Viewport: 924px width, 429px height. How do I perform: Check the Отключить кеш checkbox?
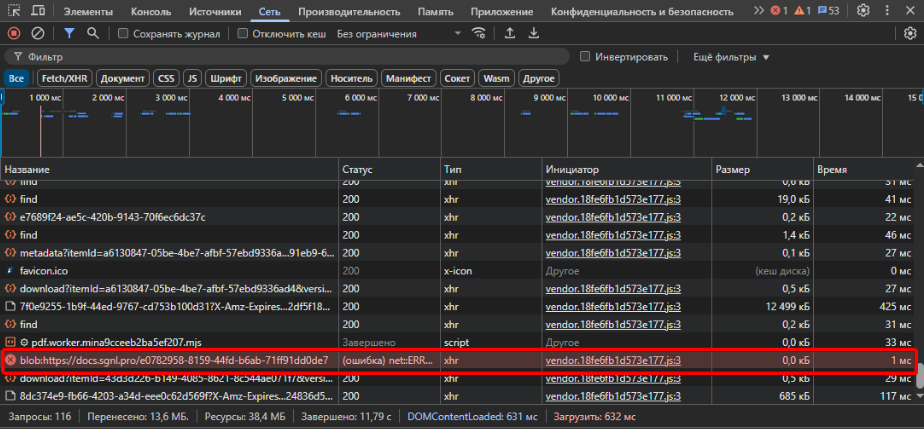click(x=243, y=33)
